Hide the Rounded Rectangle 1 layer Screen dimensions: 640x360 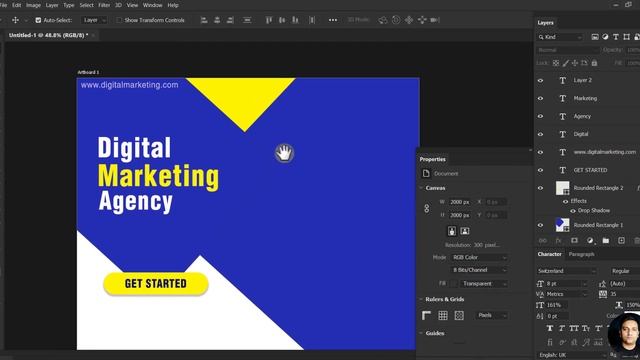(x=540, y=225)
